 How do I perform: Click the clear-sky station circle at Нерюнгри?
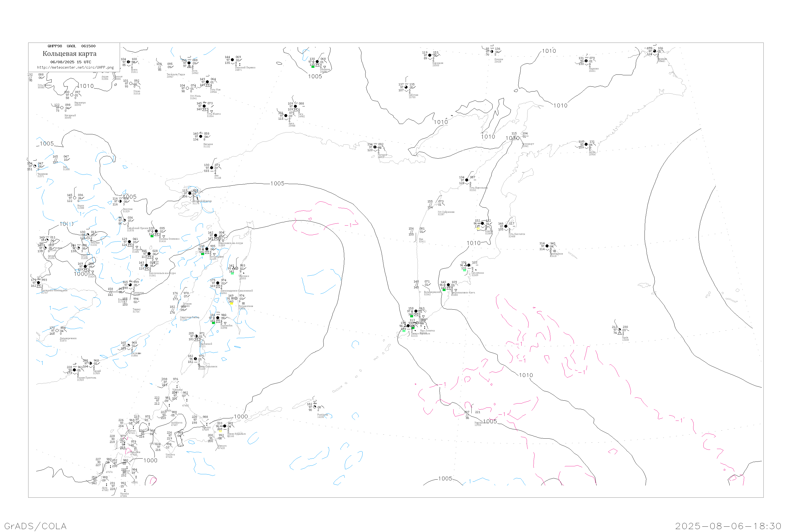click(72, 95)
